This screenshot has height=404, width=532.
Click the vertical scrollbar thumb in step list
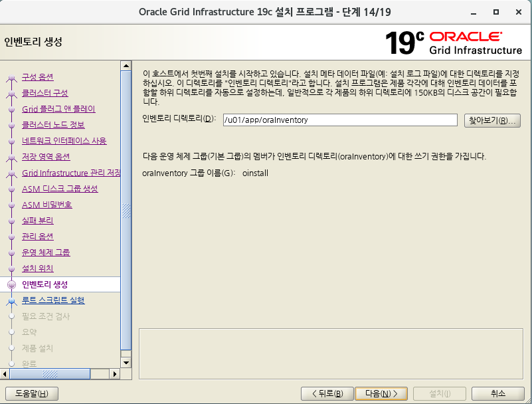tap(126, 211)
